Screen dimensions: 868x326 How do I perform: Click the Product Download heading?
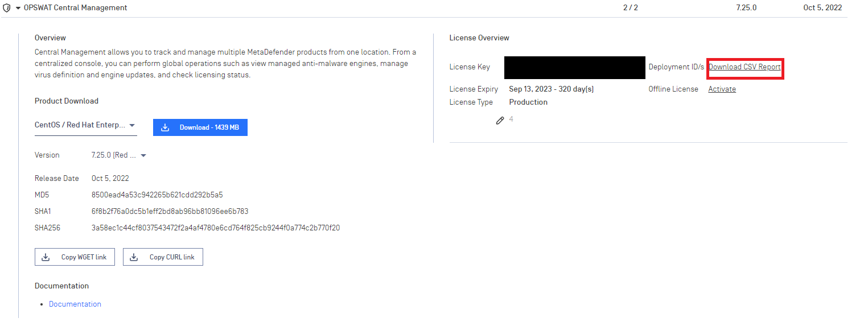point(67,101)
